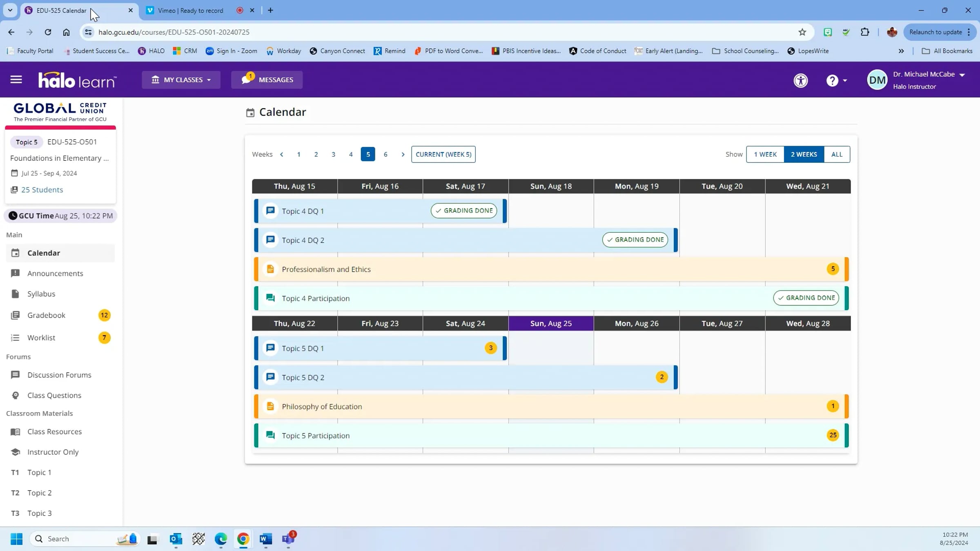The height and width of the screenshot is (551, 980).
Task: Open the Gradebook sidebar item
Action: tap(46, 315)
